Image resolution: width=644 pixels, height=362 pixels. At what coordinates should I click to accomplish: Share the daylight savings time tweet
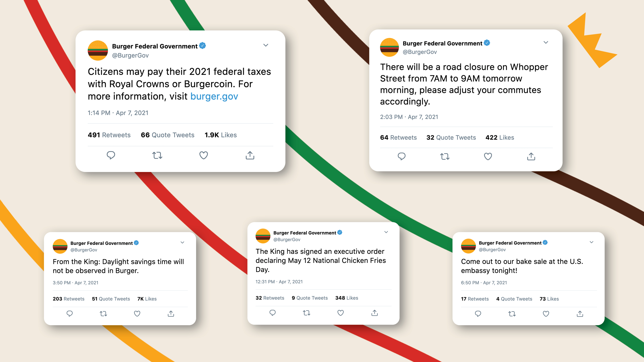pos(171,314)
